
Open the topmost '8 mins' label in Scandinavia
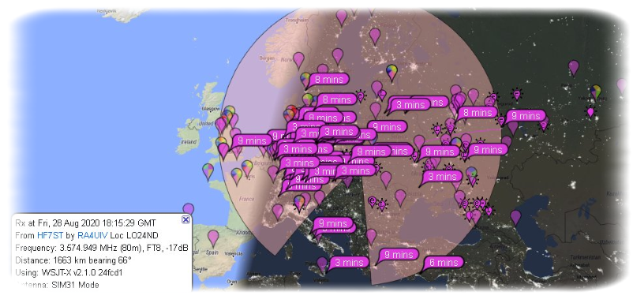click(328, 79)
